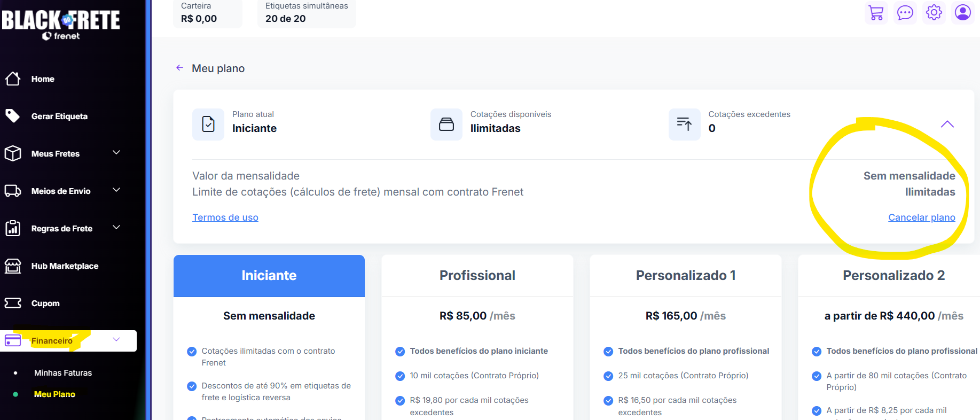Click the back arrow beside Meu plano
The image size is (980, 420).
pyautogui.click(x=179, y=68)
